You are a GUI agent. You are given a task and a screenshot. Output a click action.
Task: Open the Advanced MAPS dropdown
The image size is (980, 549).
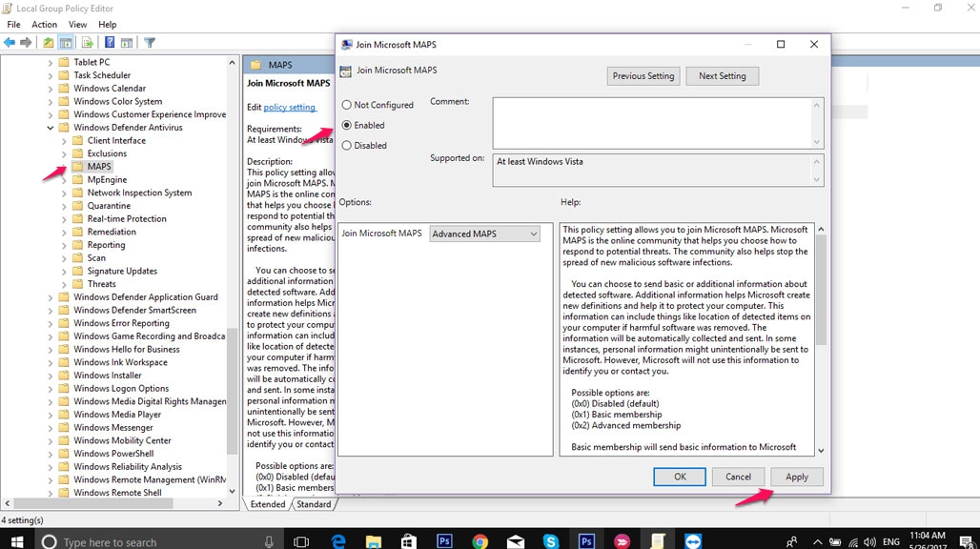point(484,234)
